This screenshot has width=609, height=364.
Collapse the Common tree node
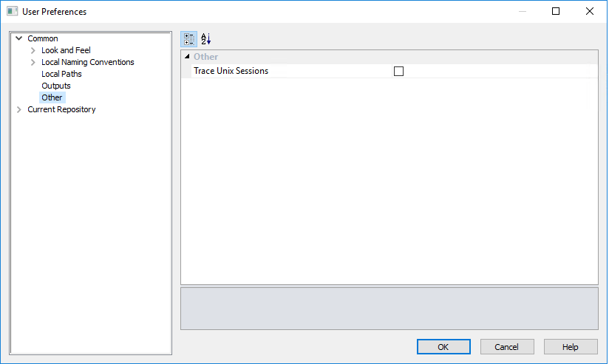coord(19,38)
